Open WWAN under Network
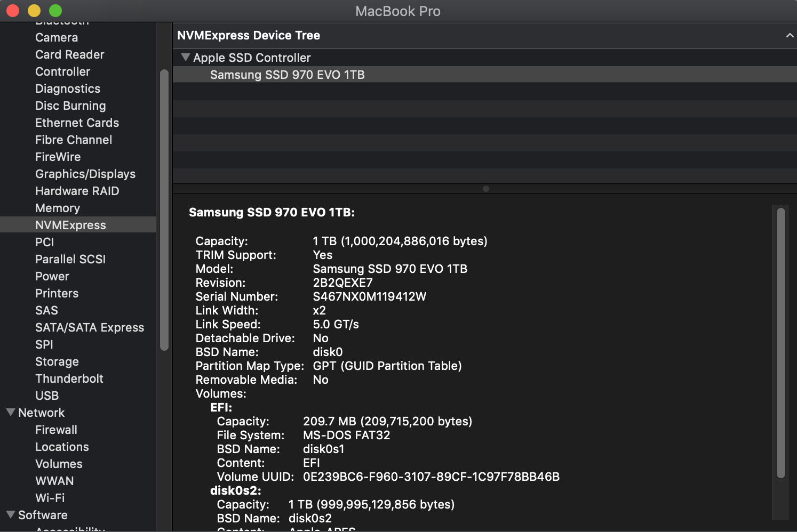797x532 pixels. click(54, 481)
